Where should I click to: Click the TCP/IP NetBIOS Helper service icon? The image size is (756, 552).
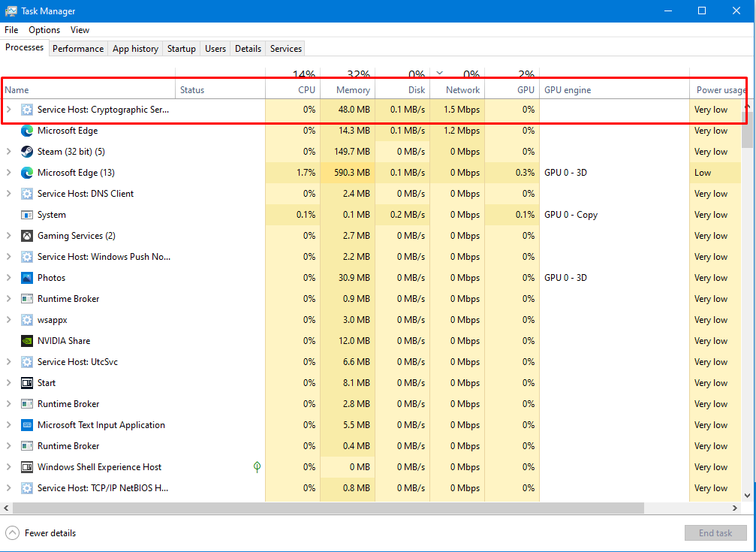tap(27, 488)
